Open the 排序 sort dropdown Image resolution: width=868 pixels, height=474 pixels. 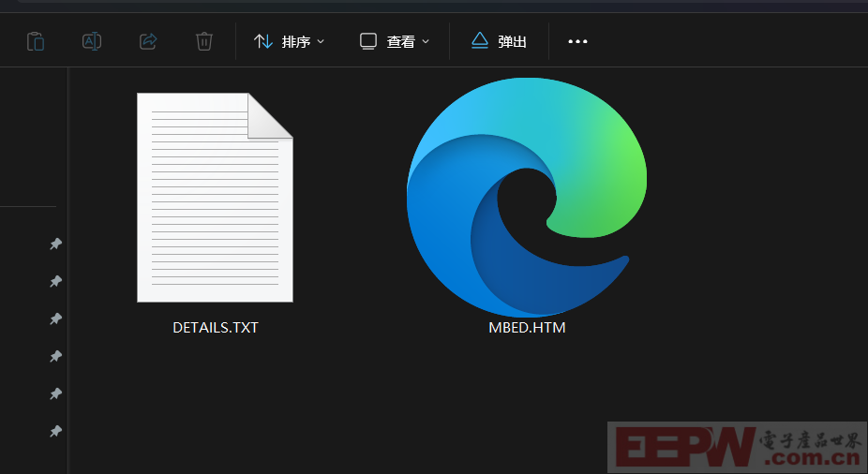(289, 41)
